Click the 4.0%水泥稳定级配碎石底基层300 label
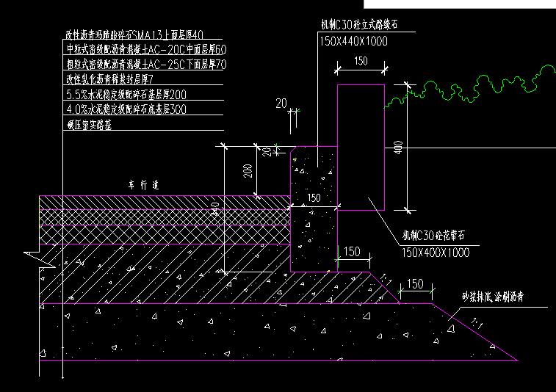The image size is (556, 392). (x=126, y=109)
